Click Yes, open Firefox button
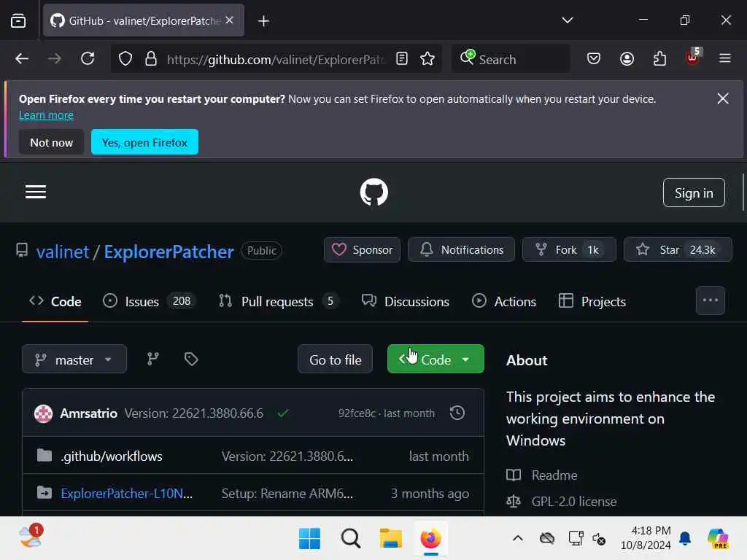 [x=144, y=142]
